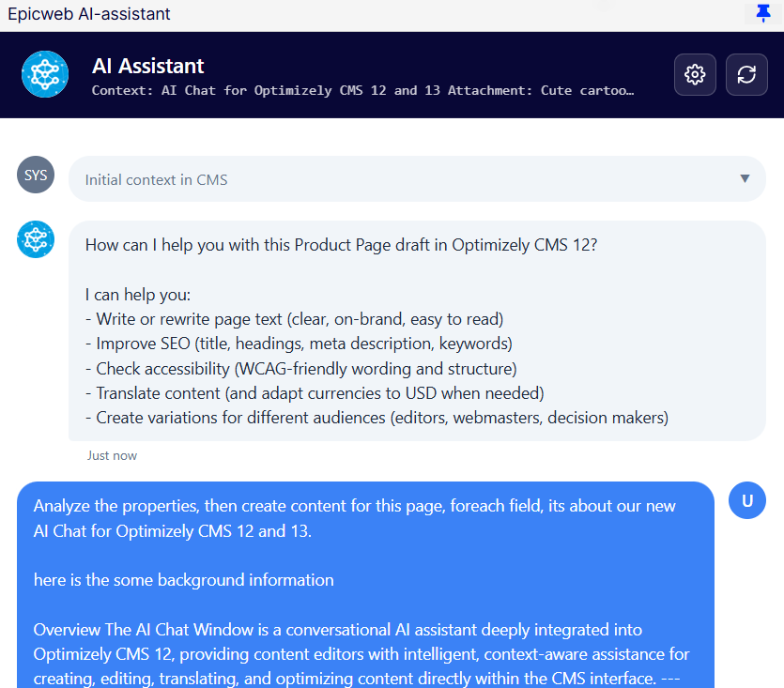Select the assistant avatar beside the greeting message
The width and height of the screenshot is (784, 688).
coord(35,239)
